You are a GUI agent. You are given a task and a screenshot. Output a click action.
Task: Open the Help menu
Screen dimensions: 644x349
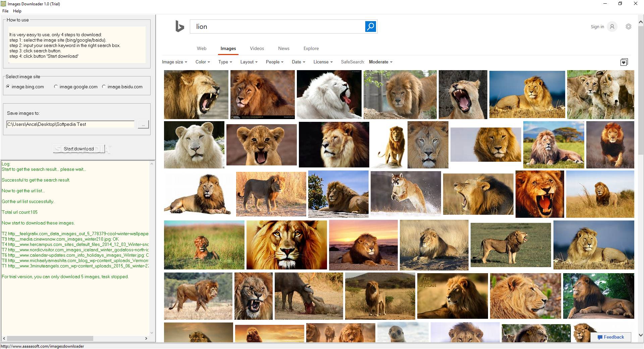[x=17, y=11]
